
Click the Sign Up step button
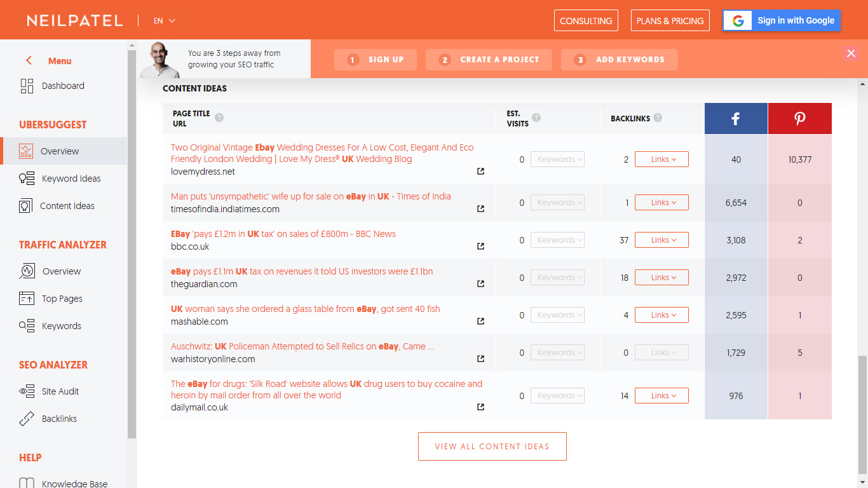(376, 60)
